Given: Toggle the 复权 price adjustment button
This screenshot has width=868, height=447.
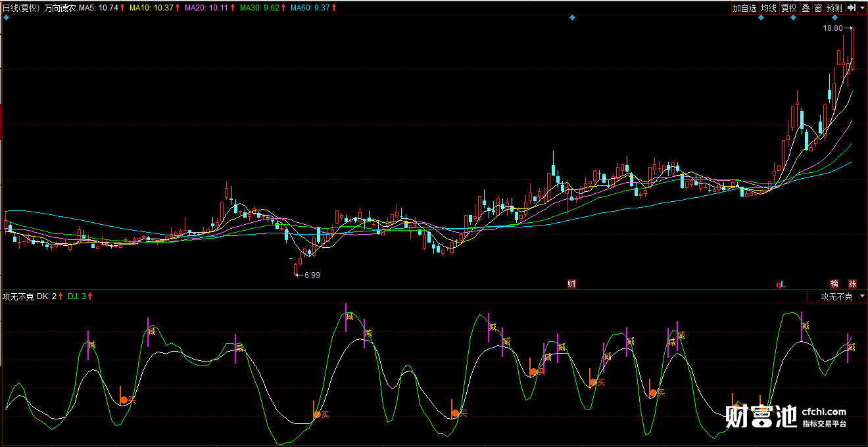Looking at the screenshot, I should click(788, 8).
